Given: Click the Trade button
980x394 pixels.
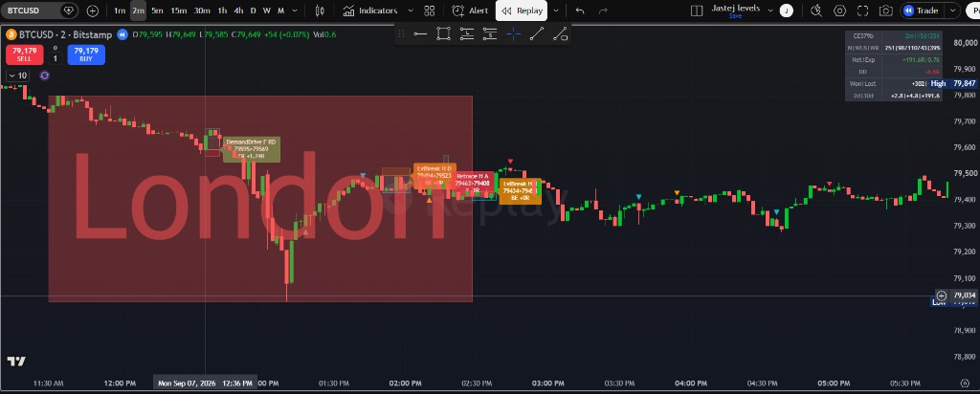Looking at the screenshot, I should (922, 11).
